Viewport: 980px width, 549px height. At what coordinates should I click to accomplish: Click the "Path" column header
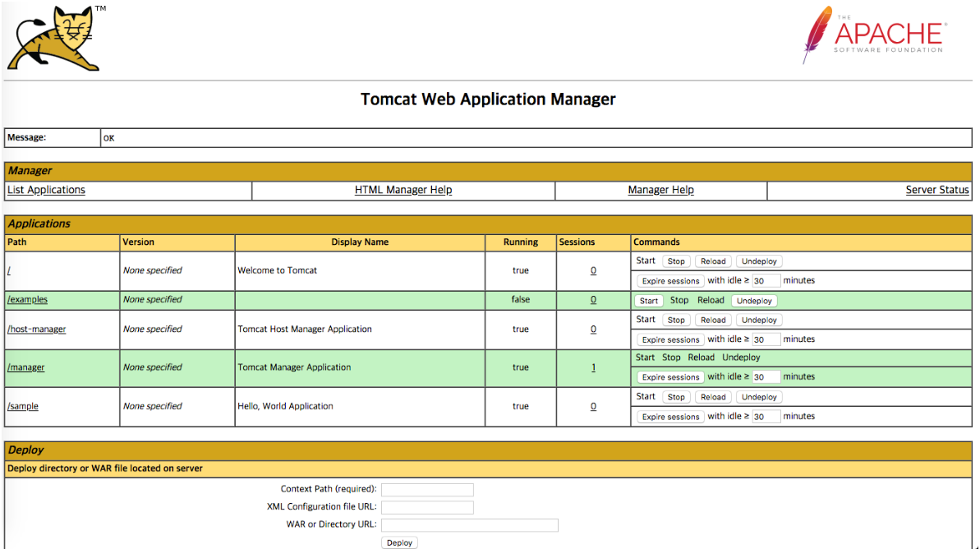pyautogui.click(x=17, y=242)
